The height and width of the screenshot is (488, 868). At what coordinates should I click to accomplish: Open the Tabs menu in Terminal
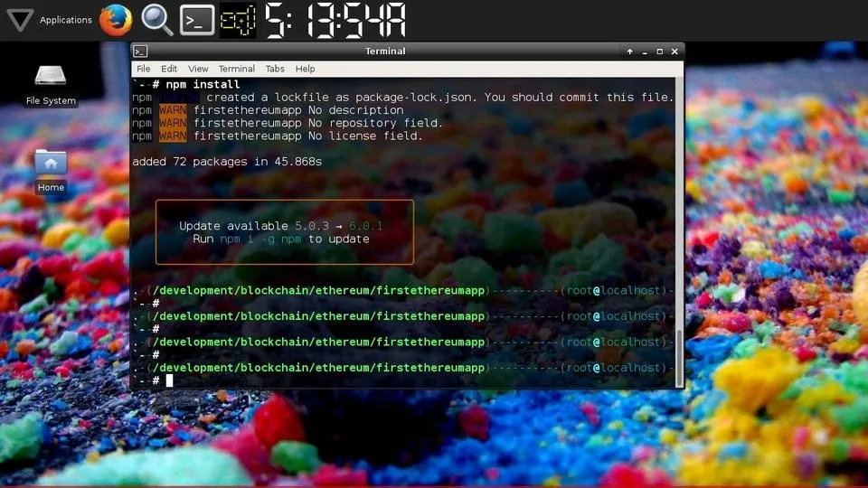(275, 69)
